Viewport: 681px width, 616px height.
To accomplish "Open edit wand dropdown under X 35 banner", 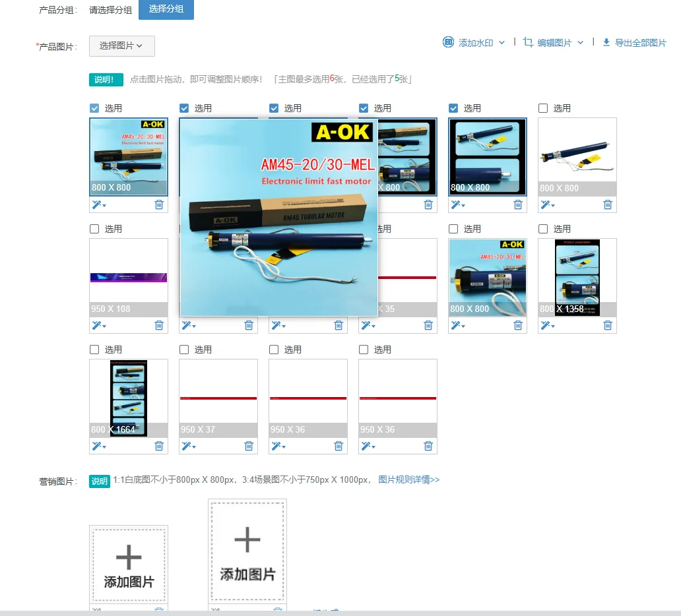I will [x=368, y=325].
